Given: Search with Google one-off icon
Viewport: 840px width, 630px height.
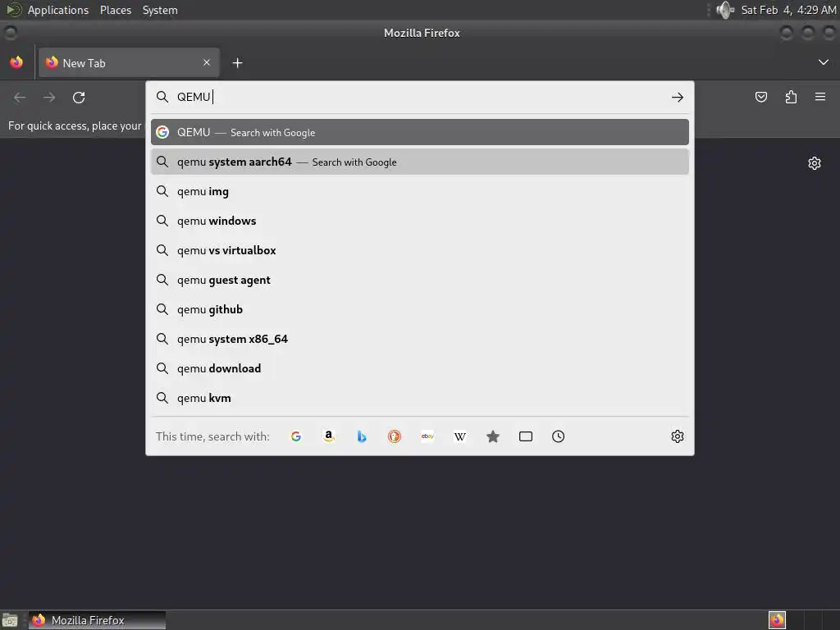Looking at the screenshot, I should point(295,436).
